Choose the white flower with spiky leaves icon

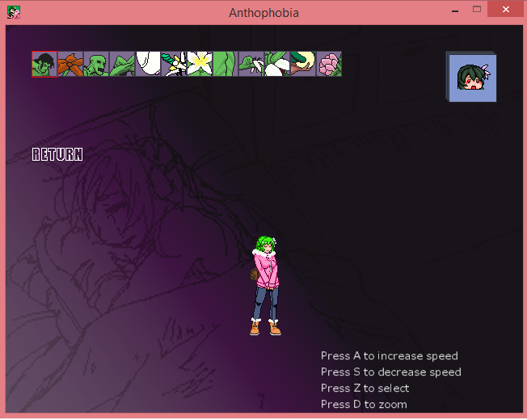coord(174,65)
